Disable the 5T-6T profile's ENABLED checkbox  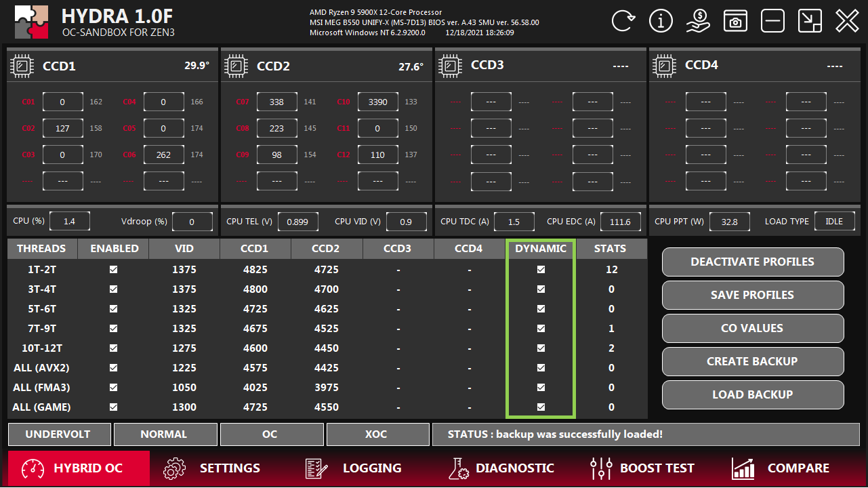[113, 308]
